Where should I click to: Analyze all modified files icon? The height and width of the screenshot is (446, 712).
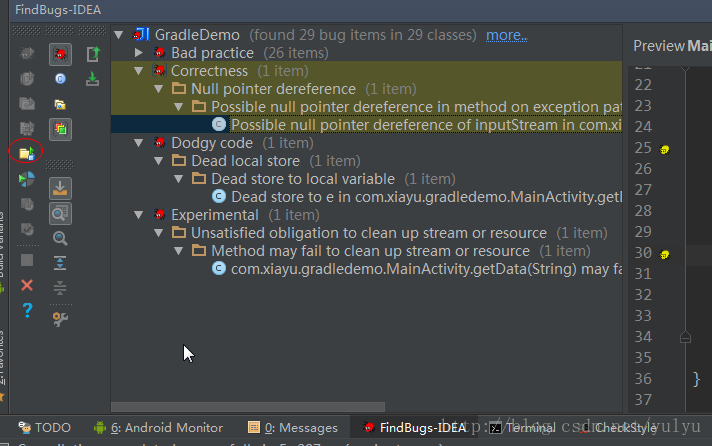(27, 204)
